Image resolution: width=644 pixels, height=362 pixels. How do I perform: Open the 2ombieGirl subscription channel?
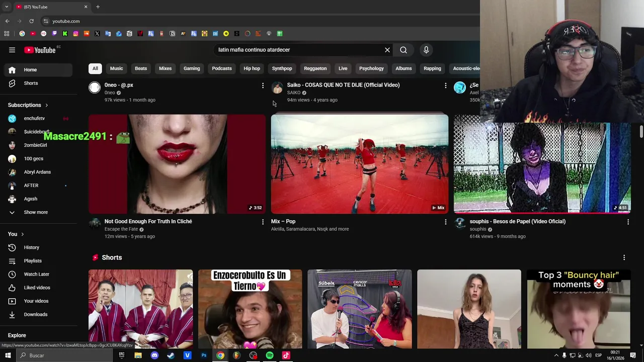38,145
